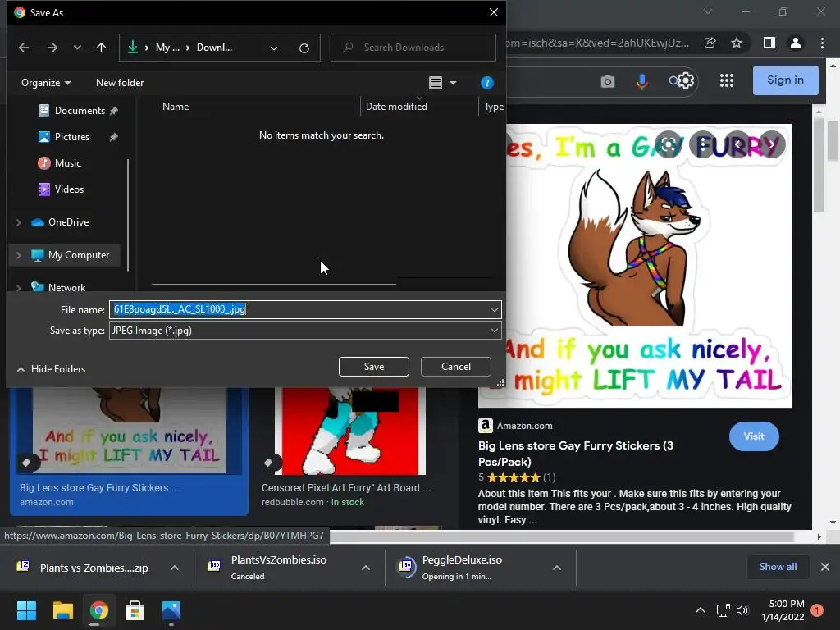The height and width of the screenshot is (630, 840).
Task: Click Show all downloads
Action: pos(778,567)
